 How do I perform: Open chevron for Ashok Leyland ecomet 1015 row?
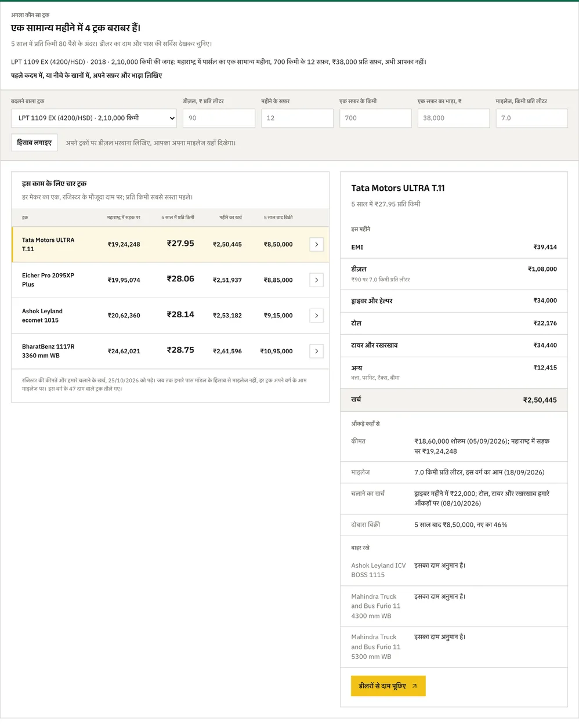point(316,316)
